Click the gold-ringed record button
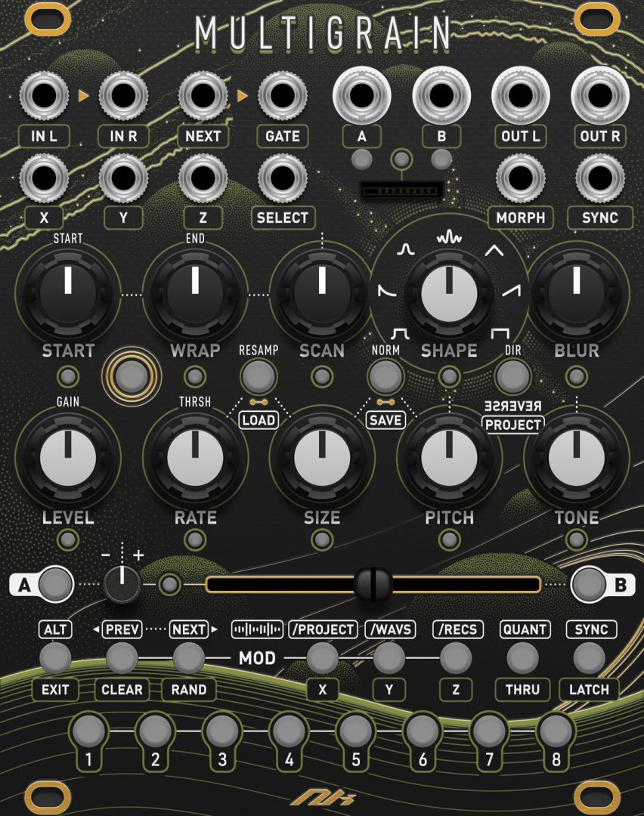 pyautogui.click(x=132, y=377)
